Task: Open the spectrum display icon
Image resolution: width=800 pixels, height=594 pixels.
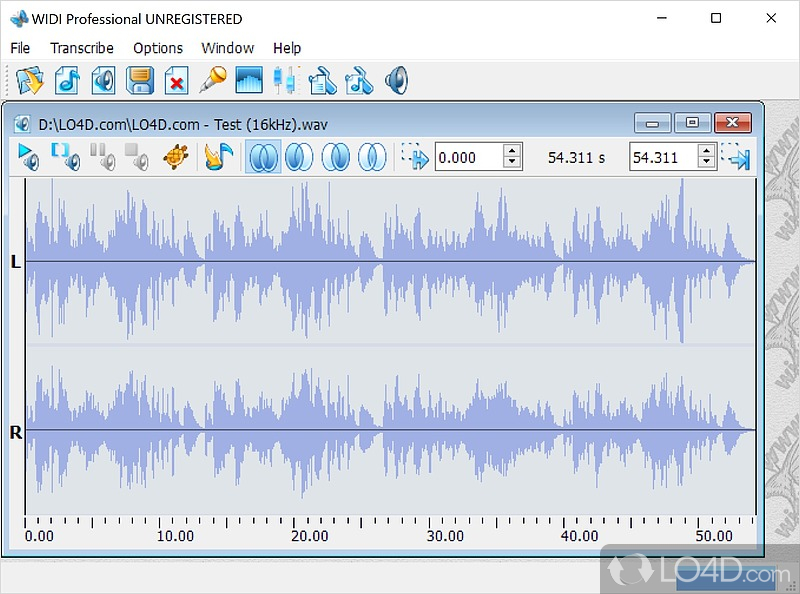Action: pos(249,80)
